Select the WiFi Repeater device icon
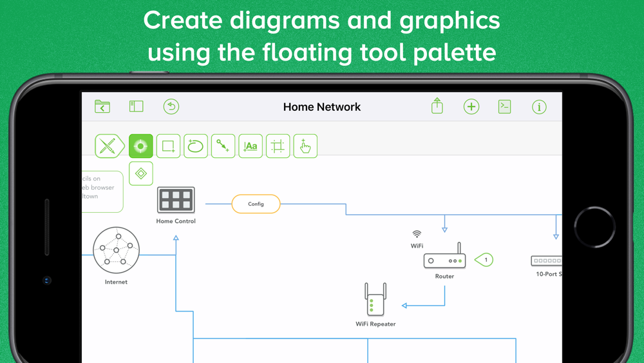Viewport: 644px width, 363px height. click(x=375, y=299)
